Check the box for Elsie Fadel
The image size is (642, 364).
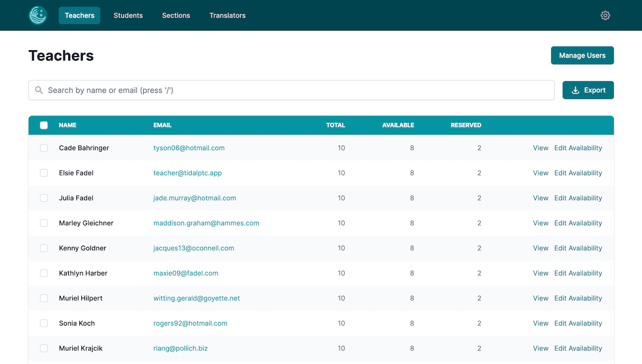click(44, 173)
